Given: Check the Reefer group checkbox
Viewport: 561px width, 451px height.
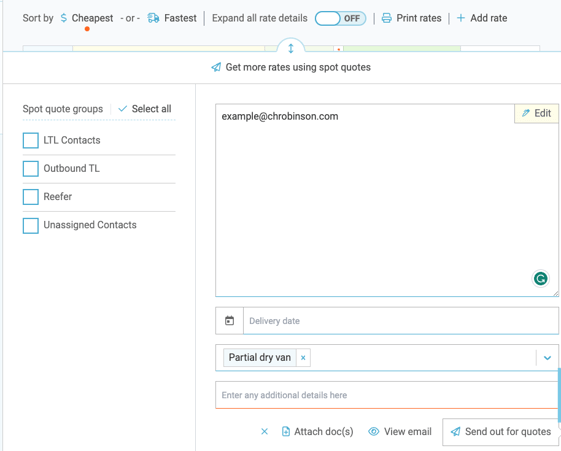Looking at the screenshot, I should pos(31,197).
